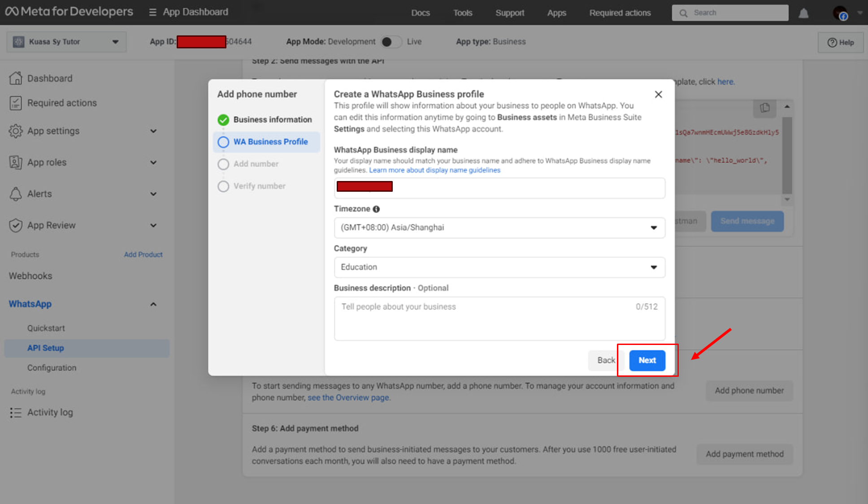Screen dimensions: 868x504
Task: Expand the App settings section
Action: pyautogui.click(x=153, y=131)
